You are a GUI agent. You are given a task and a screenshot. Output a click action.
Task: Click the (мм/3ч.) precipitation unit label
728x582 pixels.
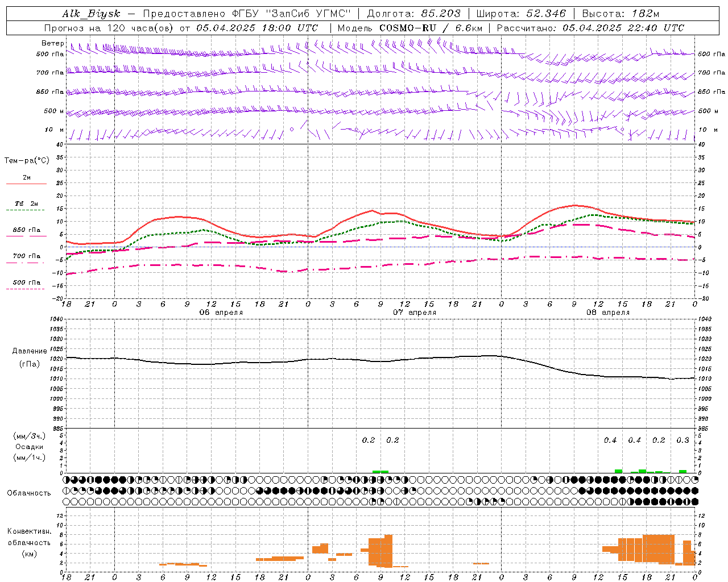29,436
